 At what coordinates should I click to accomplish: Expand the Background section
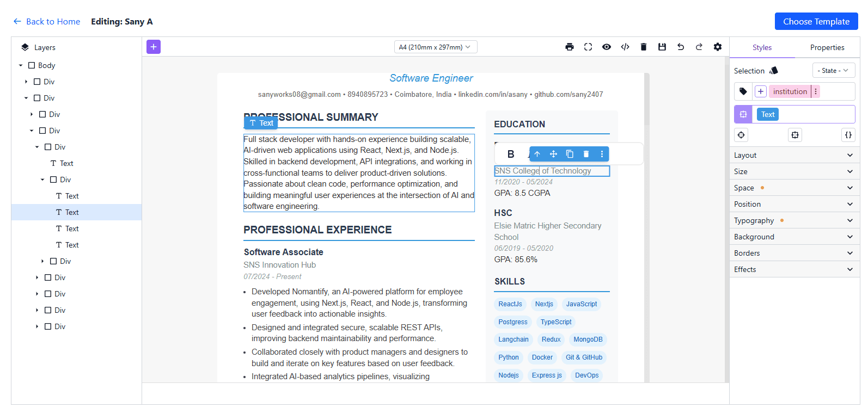tap(794, 237)
